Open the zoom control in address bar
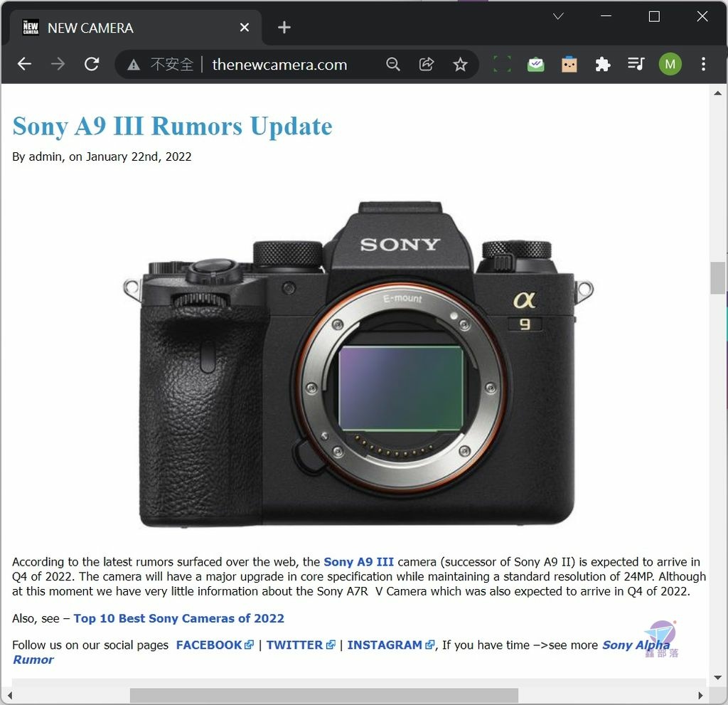 tap(392, 64)
